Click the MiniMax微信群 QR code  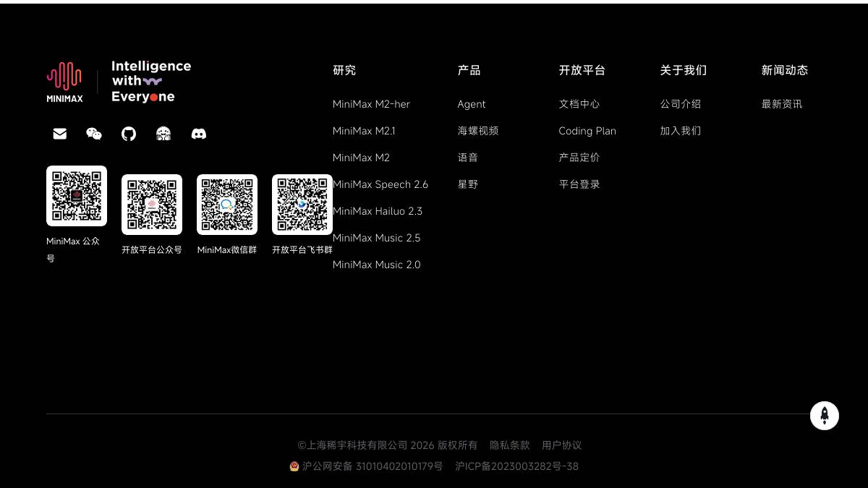[x=227, y=204]
